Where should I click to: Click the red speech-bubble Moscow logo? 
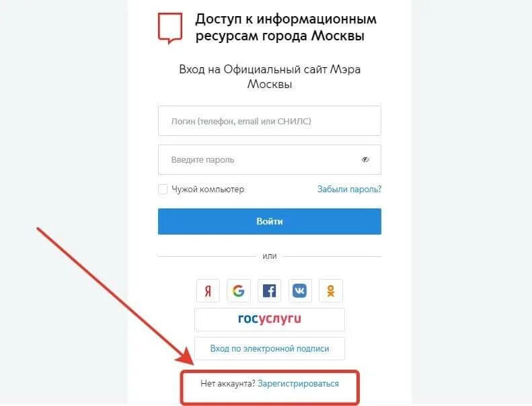[x=170, y=28]
